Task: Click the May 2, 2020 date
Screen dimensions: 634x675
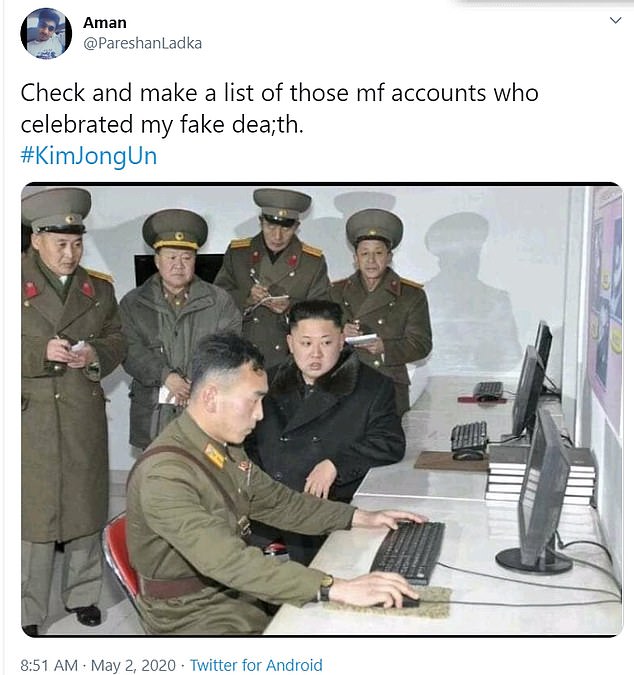Action: (x=133, y=665)
